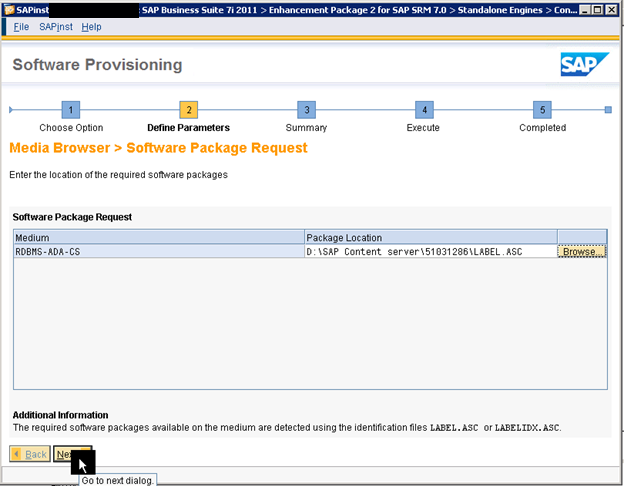Open the SAPinst menu

point(56,27)
